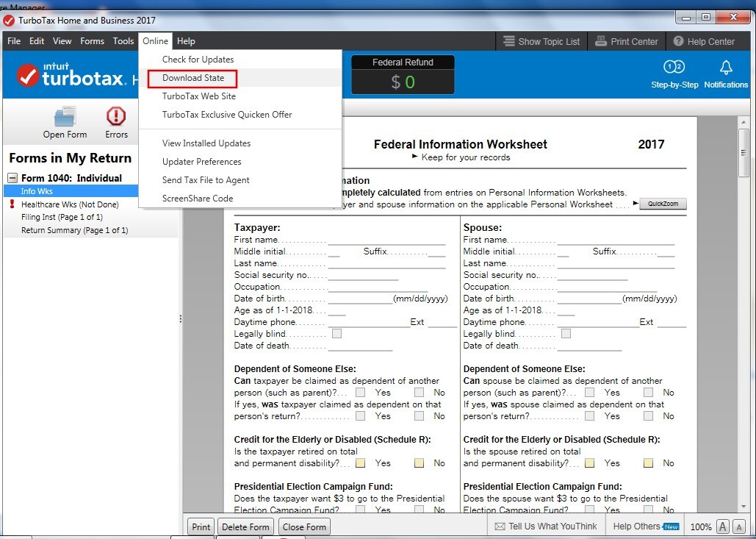
Task: Open the Help menu
Action: click(186, 41)
